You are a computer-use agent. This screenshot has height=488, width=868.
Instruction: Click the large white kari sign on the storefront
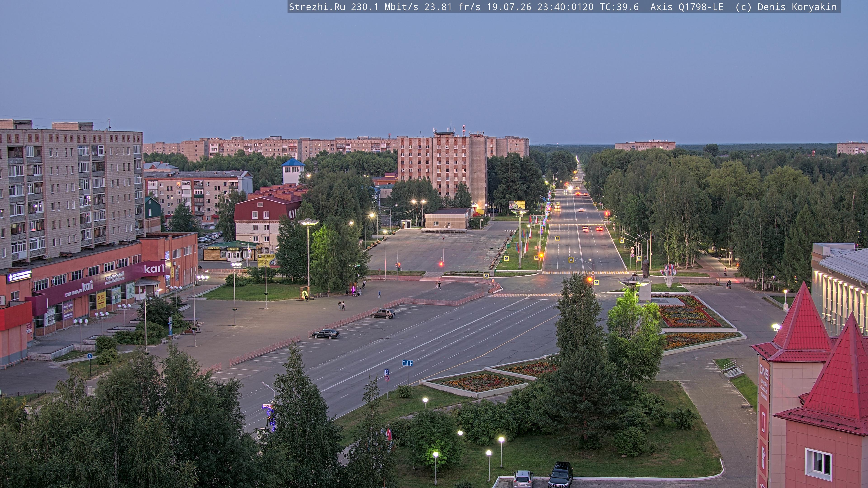pos(154,269)
